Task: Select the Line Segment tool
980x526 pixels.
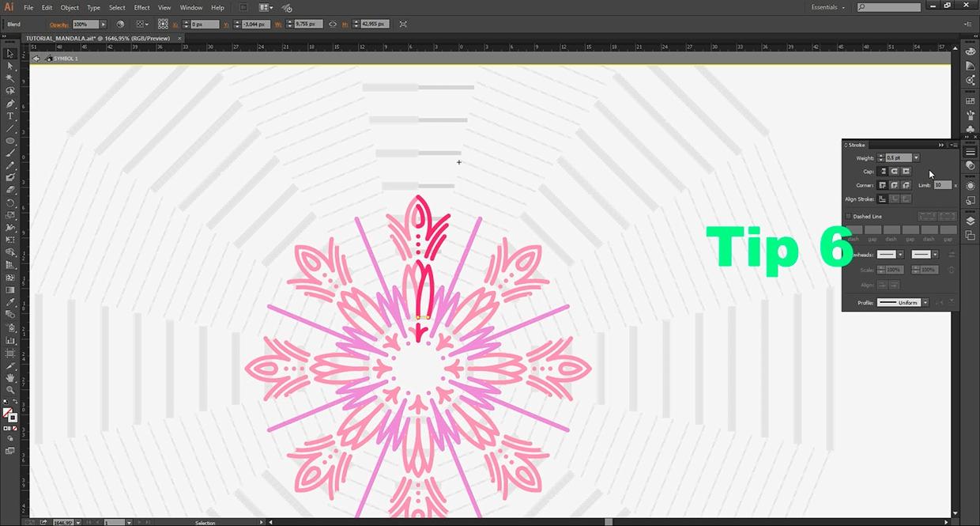Action: click(x=9, y=128)
